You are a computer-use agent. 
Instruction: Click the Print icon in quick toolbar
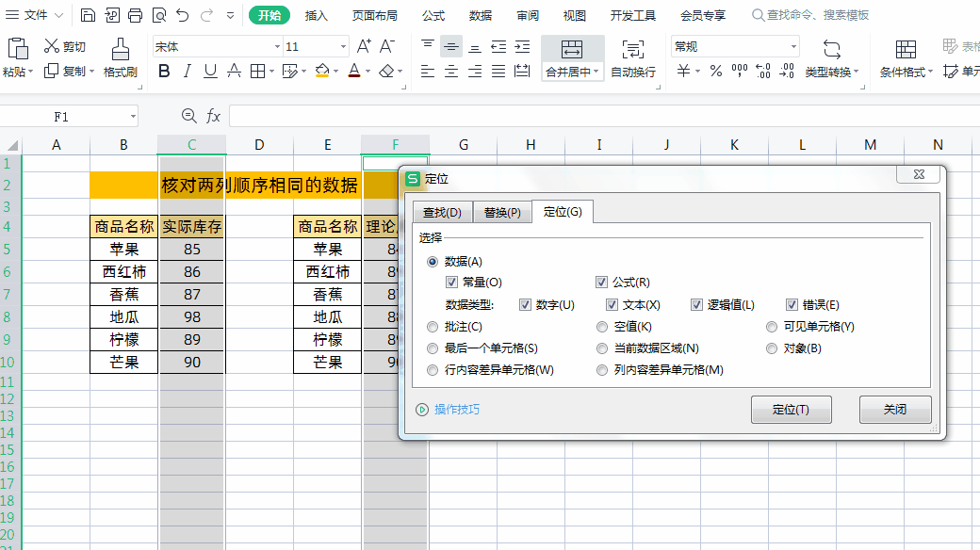pyautogui.click(x=135, y=15)
